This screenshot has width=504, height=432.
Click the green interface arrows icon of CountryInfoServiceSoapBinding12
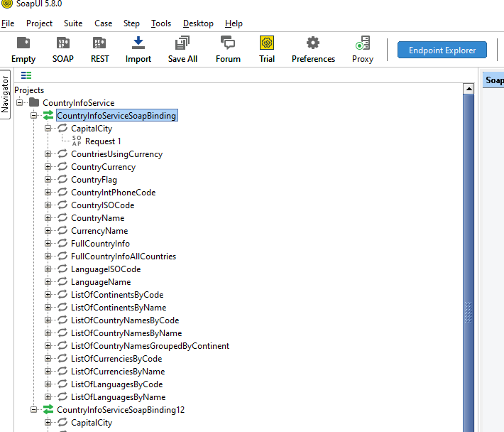[x=48, y=409]
